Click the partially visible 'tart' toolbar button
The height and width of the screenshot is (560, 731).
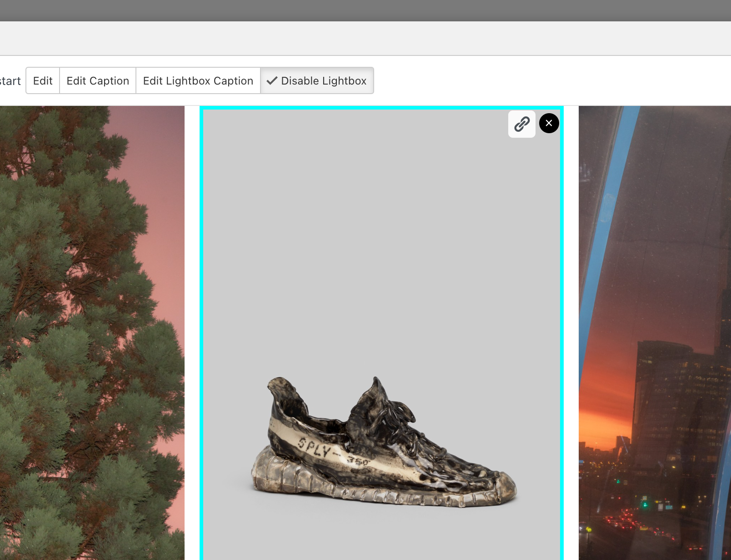[10, 80]
